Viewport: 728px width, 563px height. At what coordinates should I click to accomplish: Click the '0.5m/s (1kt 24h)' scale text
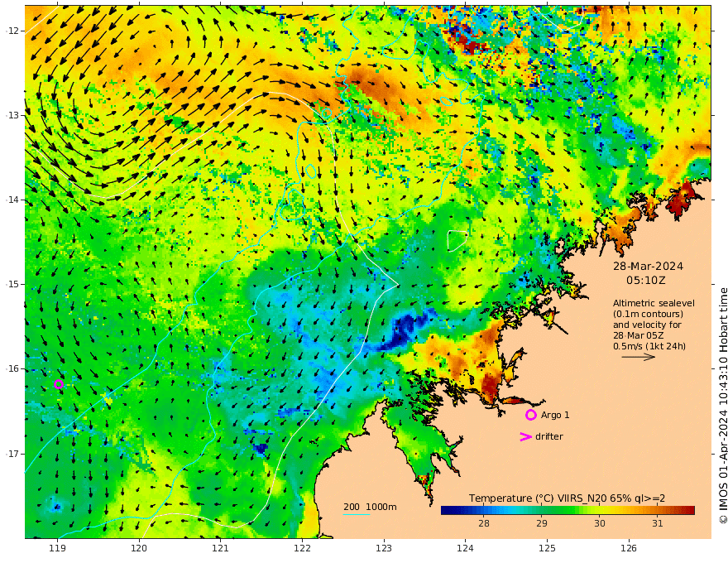tap(649, 346)
